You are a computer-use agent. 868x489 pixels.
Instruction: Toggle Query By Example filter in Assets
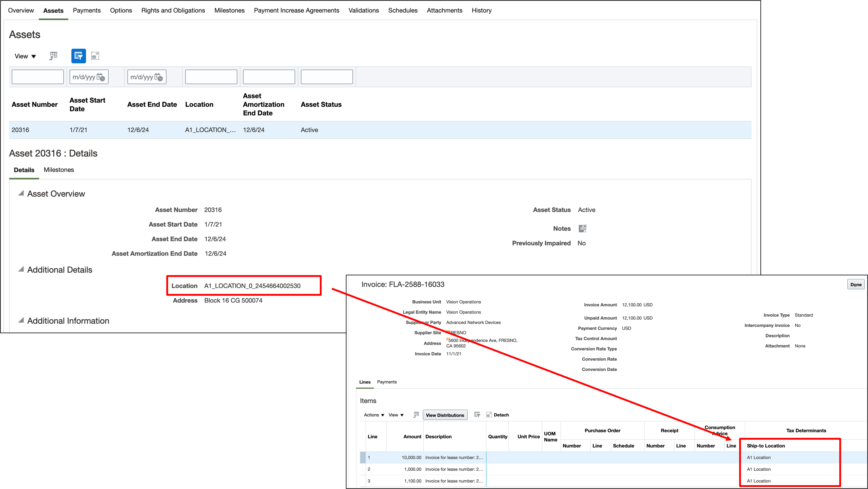[78, 56]
